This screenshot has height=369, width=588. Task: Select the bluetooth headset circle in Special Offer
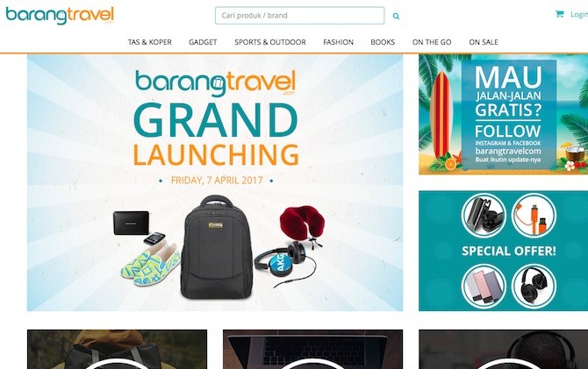pyautogui.click(x=484, y=216)
